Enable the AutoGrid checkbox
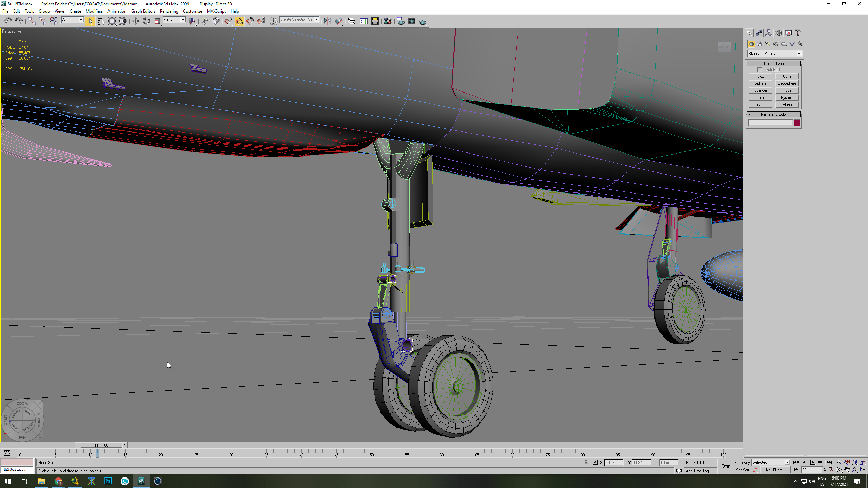Screen dimensions: 868x488 (x=759, y=70)
